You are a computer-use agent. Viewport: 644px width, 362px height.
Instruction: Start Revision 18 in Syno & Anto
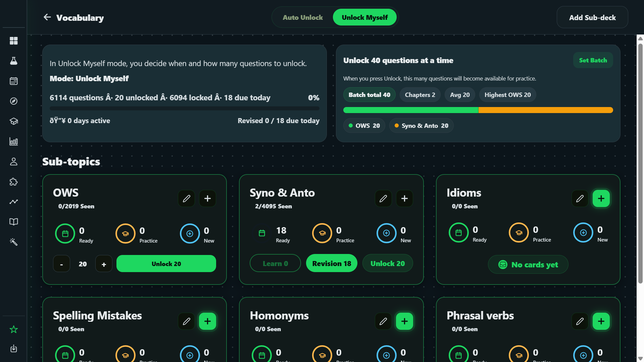coord(332,263)
